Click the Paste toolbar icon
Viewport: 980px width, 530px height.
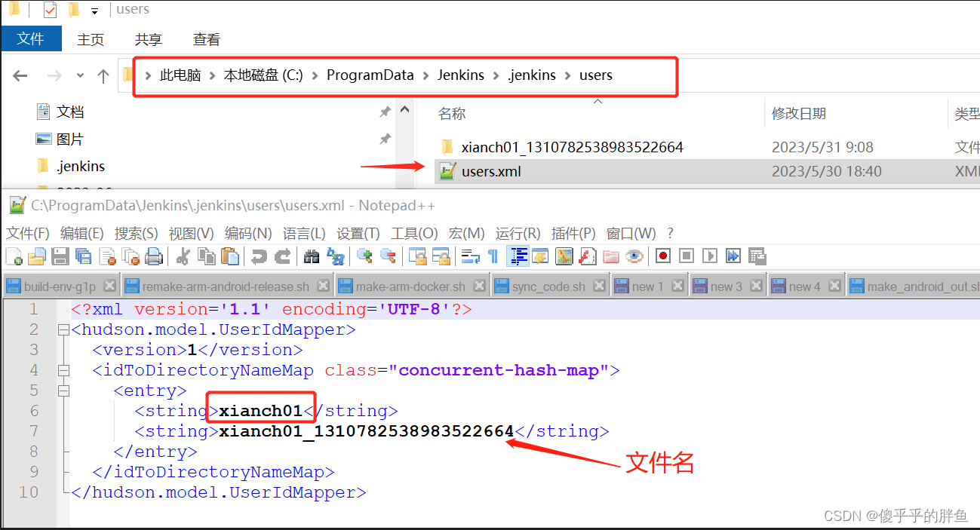pos(229,256)
